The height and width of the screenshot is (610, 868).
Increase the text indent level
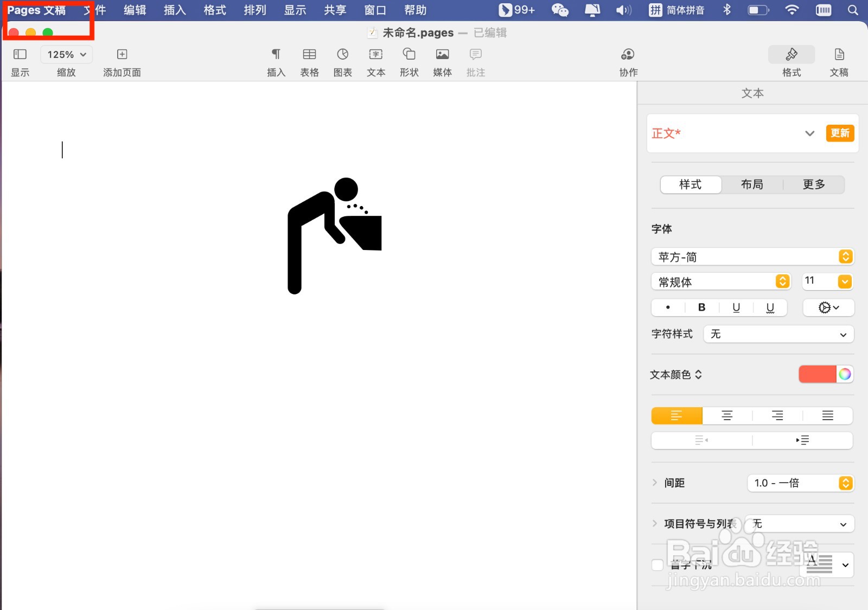[x=802, y=440]
